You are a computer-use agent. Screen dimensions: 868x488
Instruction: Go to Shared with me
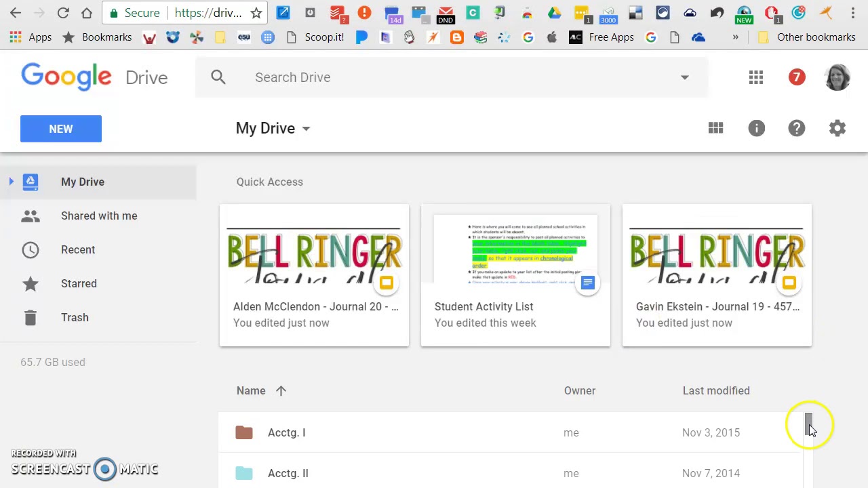coord(99,216)
